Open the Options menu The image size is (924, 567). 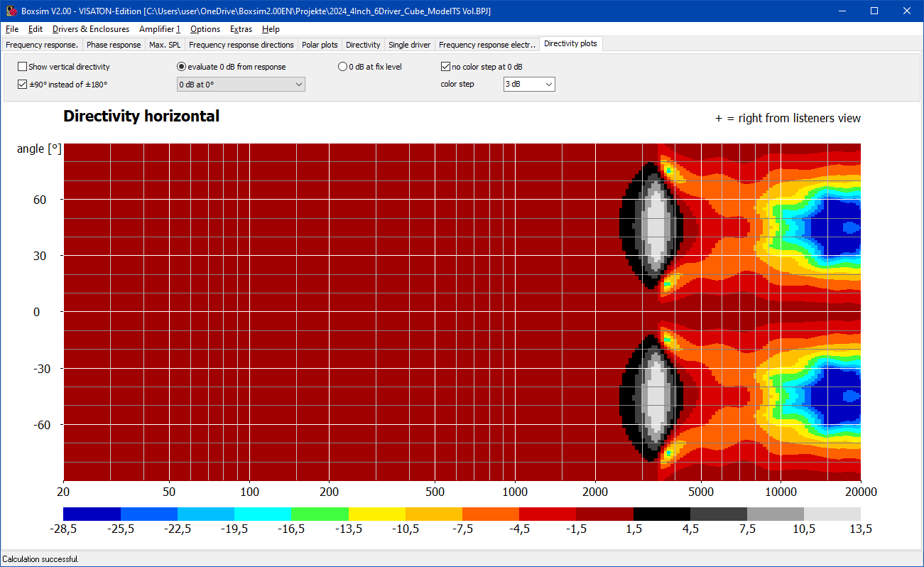click(205, 29)
